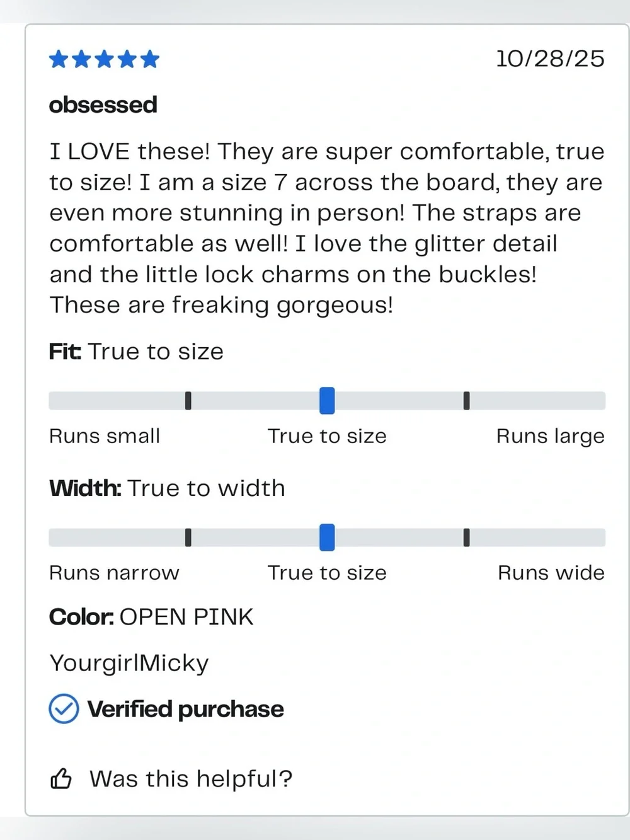The image size is (630, 840).
Task: Click the right tick on Width slider
Action: [466, 538]
